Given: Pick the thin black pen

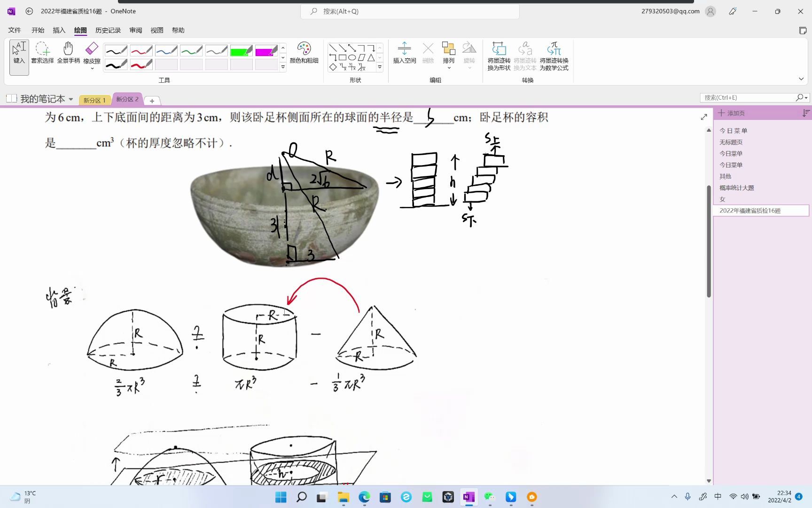Looking at the screenshot, I should (116, 50).
